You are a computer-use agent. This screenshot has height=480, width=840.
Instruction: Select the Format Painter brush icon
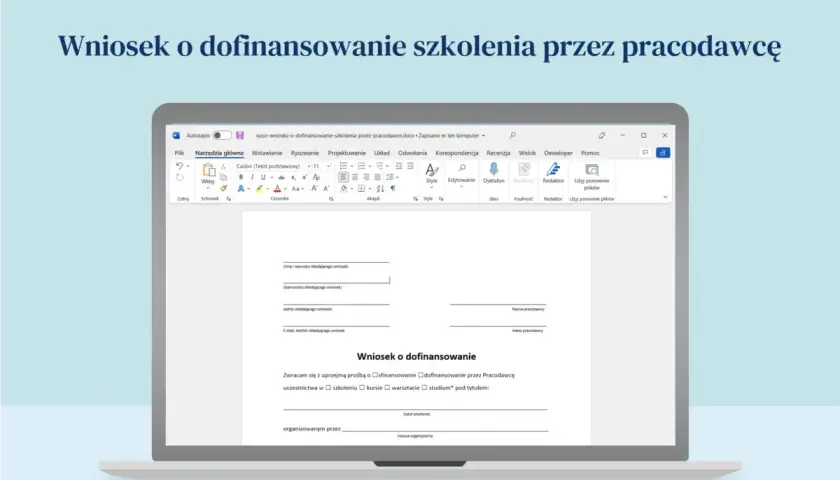223,188
